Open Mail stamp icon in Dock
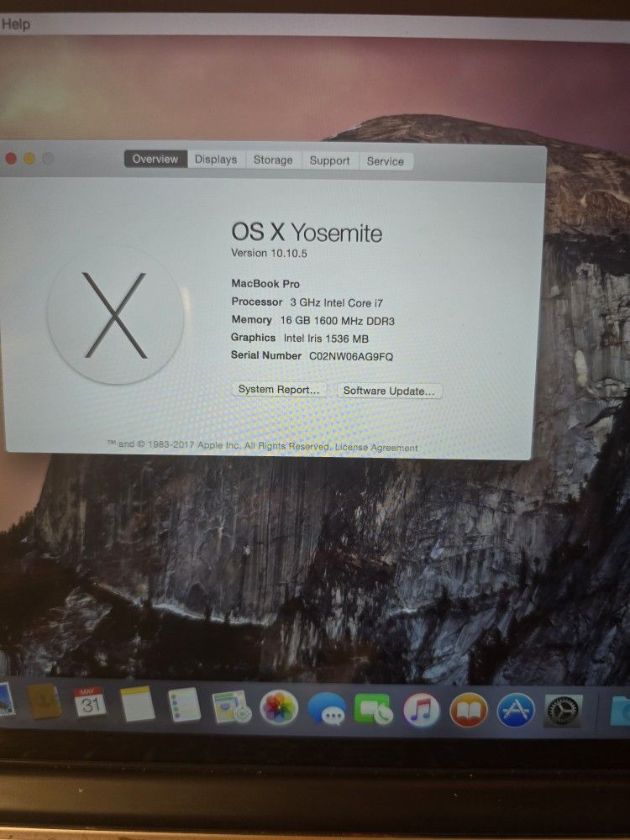 7,700
